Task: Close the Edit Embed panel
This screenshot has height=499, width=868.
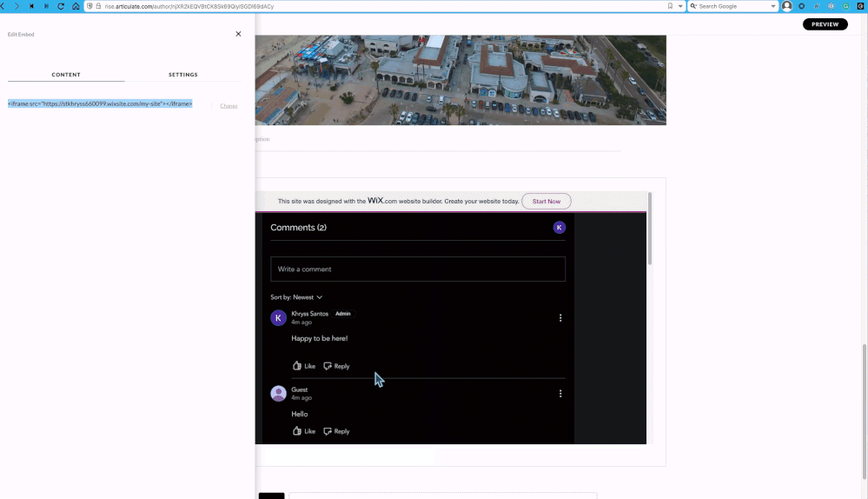Action: point(238,34)
